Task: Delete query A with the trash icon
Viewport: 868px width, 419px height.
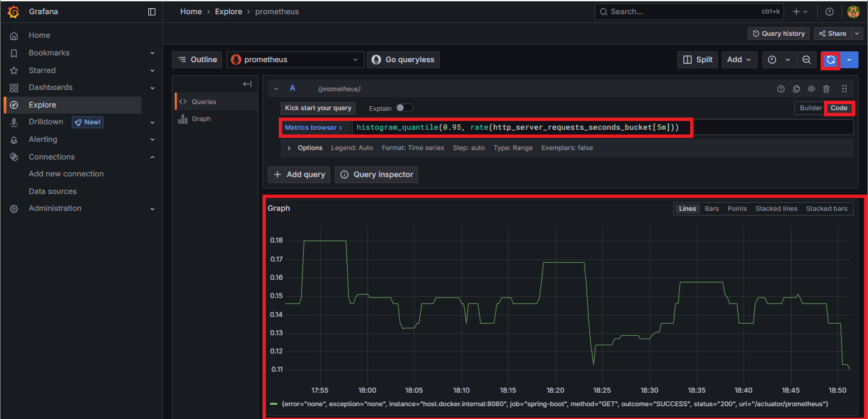Action: (826, 89)
